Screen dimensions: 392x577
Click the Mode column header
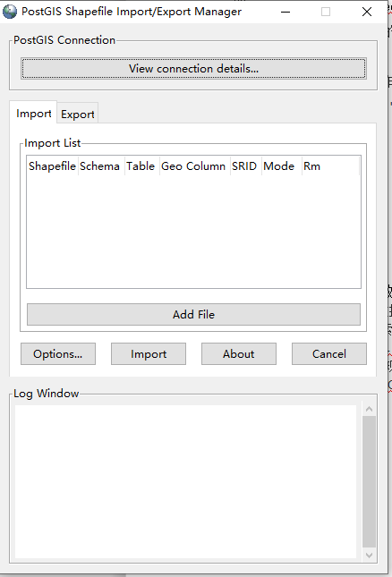(280, 166)
